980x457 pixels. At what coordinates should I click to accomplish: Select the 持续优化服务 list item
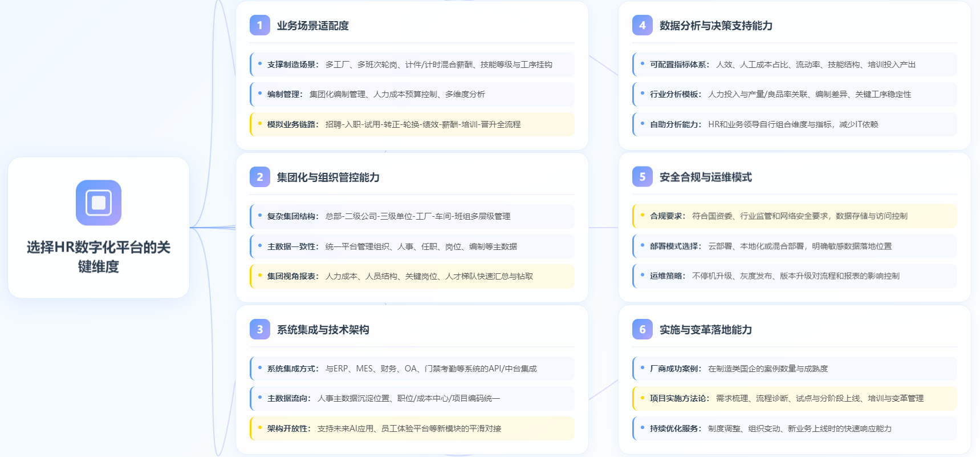pyautogui.click(x=794, y=428)
